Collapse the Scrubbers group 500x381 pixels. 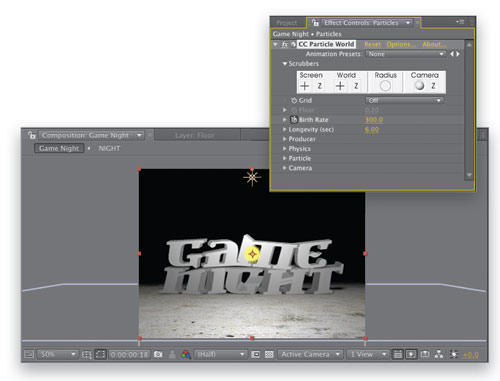click(x=285, y=64)
